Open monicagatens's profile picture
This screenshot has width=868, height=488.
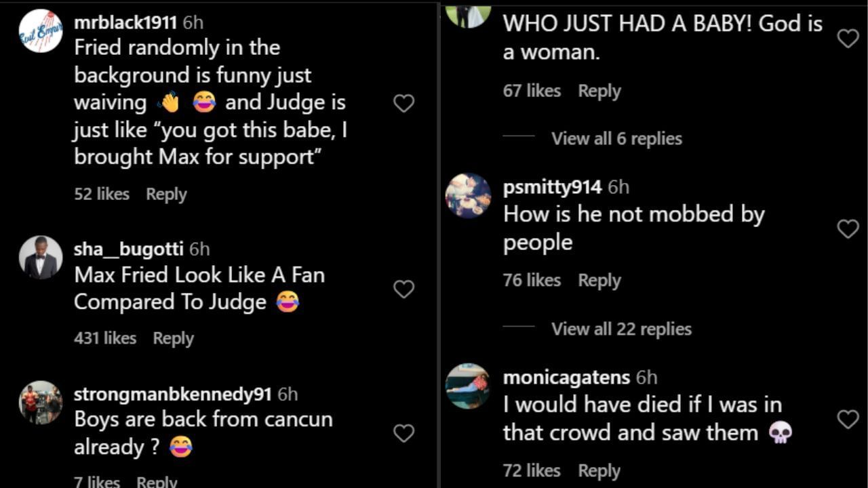tap(469, 386)
